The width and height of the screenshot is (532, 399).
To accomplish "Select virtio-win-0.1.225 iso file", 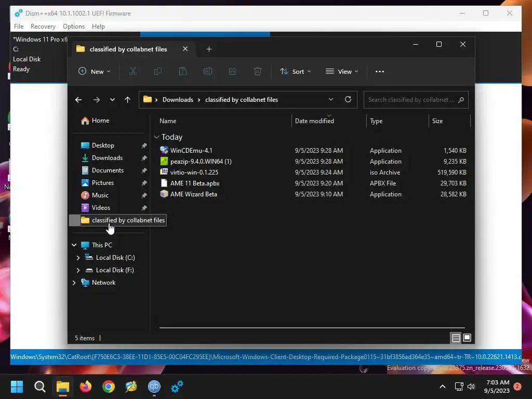I will (194, 172).
